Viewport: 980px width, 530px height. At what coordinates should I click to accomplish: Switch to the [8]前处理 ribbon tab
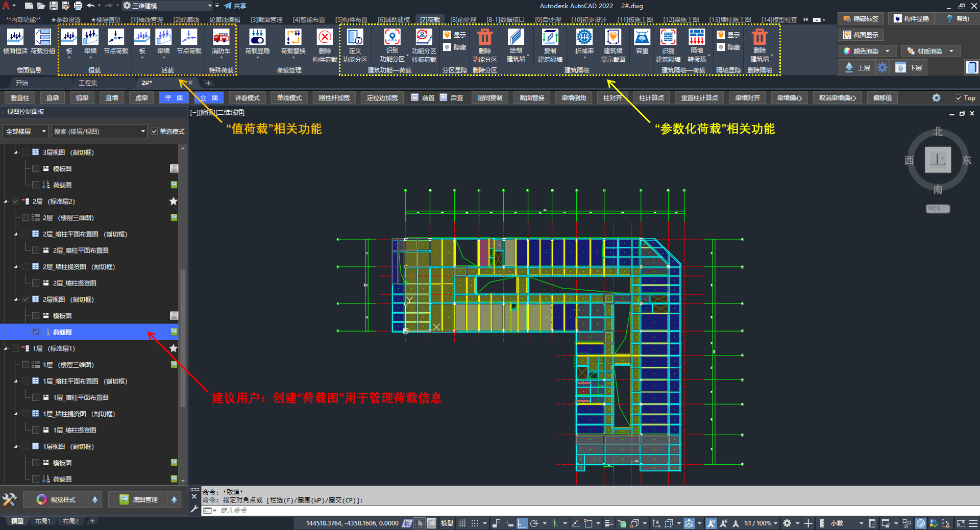[x=462, y=20]
